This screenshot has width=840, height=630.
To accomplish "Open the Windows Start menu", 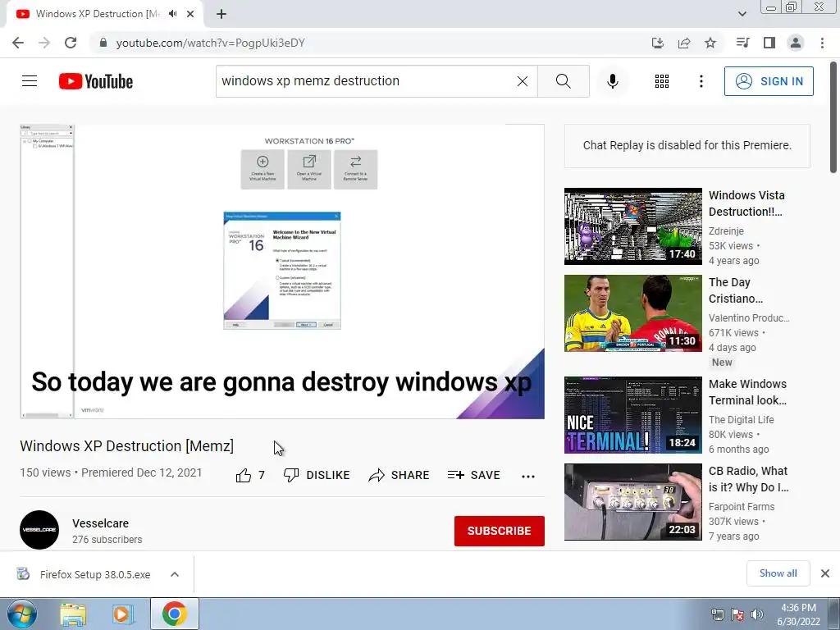I will (22, 614).
